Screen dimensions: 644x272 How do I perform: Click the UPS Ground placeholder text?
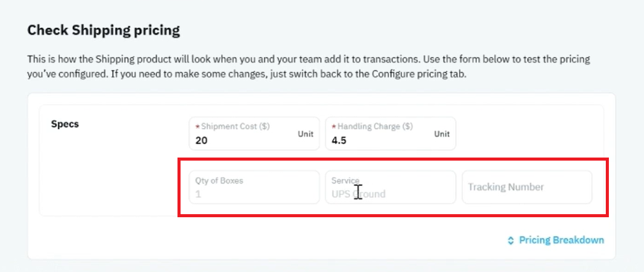point(358,194)
